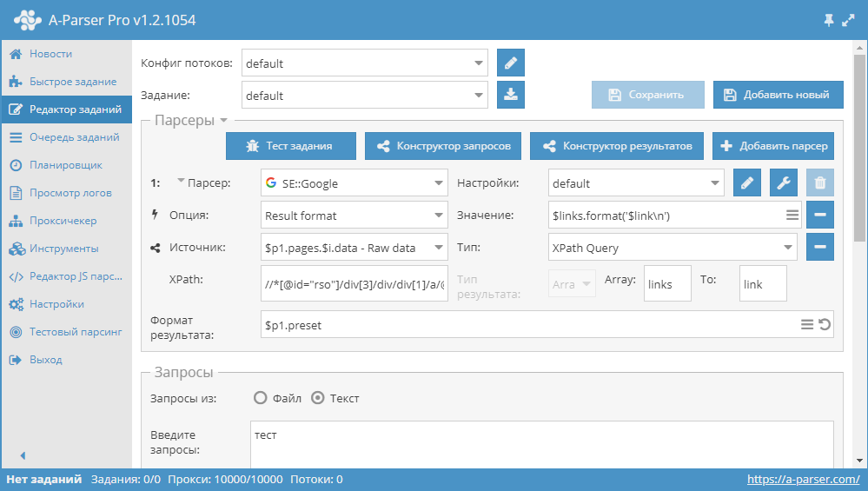Open Настройки in the sidebar
868x491 pixels.
point(66,304)
